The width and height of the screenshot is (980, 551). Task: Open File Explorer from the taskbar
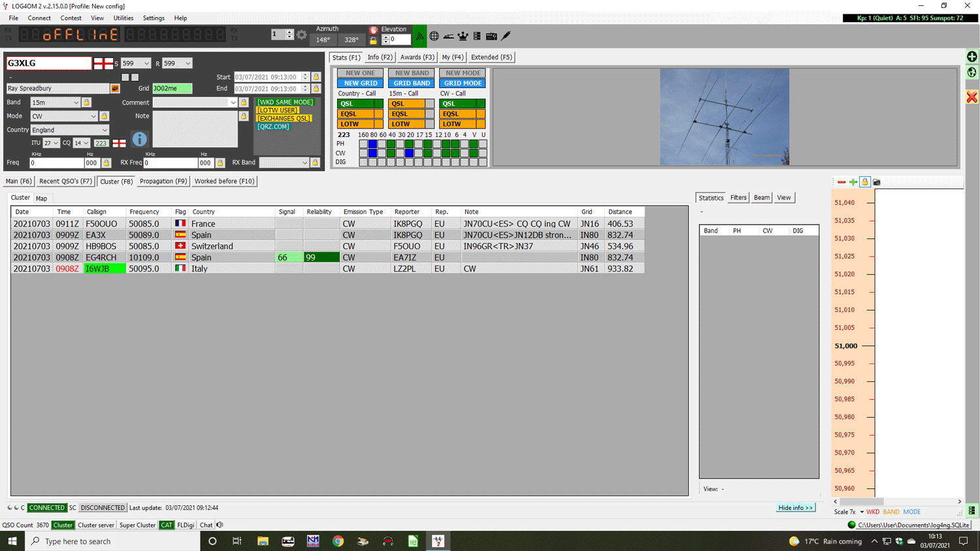pyautogui.click(x=263, y=541)
